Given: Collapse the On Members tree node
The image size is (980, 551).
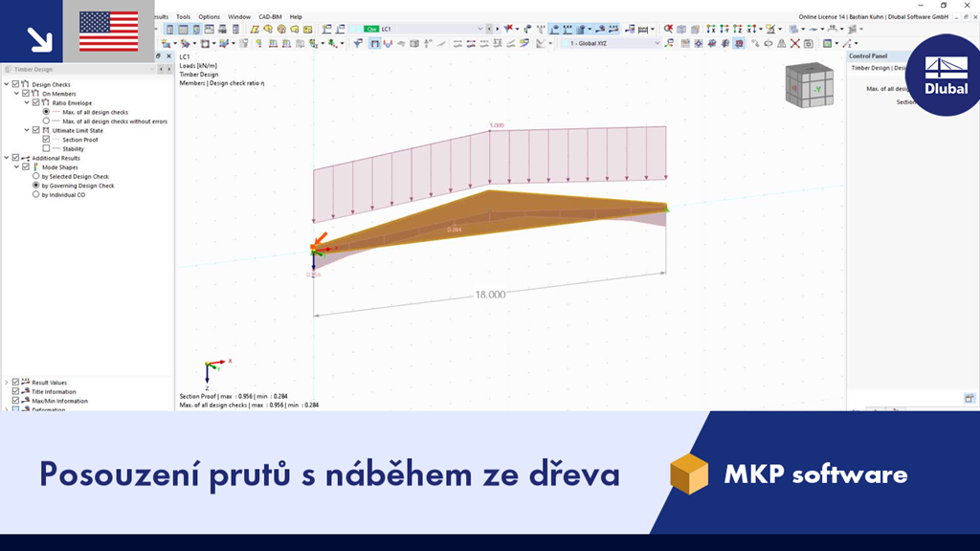Looking at the screenshot, I should tap(17, 93).
